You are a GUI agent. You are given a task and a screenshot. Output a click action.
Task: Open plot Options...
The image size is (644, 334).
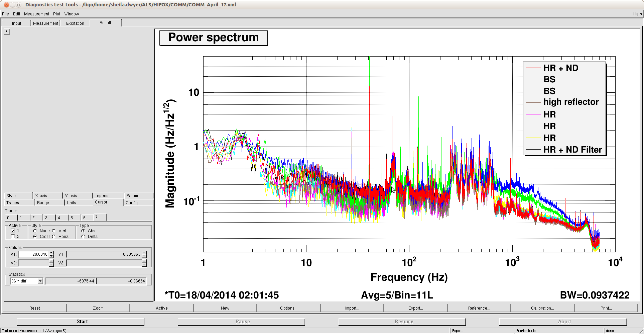click(x=289, y=308)
